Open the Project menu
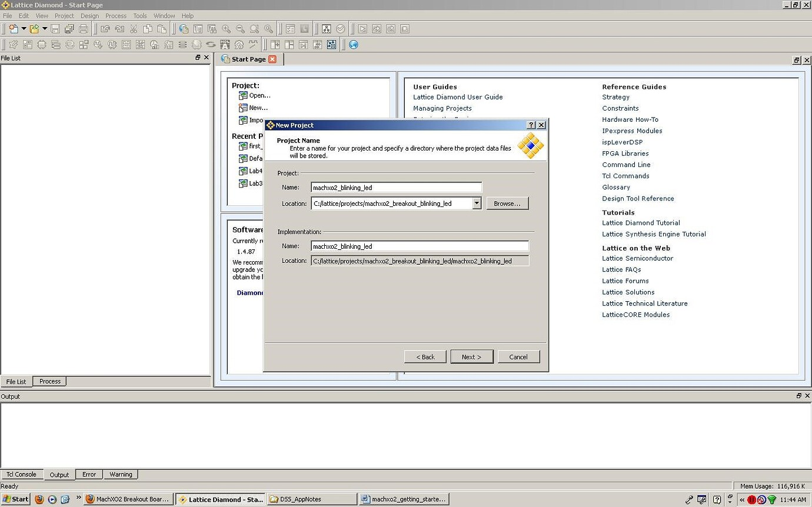812x507 pixels. tap(64, 16)
